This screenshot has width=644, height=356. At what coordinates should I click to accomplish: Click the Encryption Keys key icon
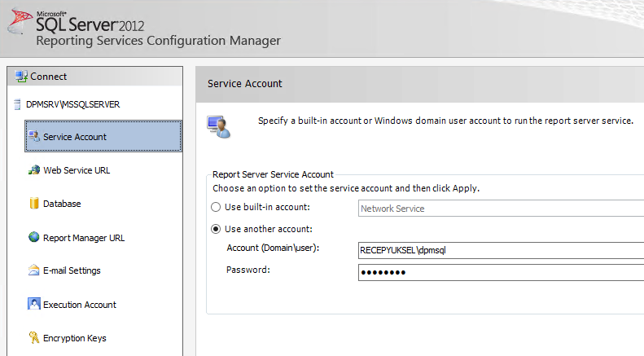(x=33, y=337)
